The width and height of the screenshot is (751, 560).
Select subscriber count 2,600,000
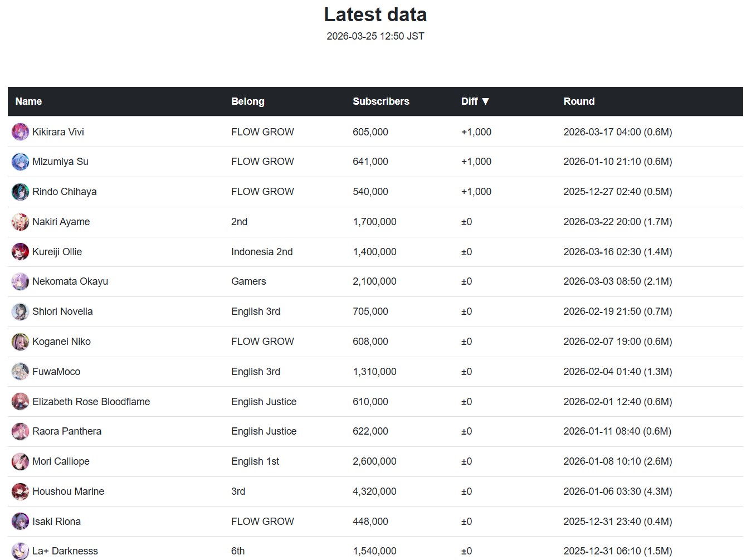pos(375,461)
